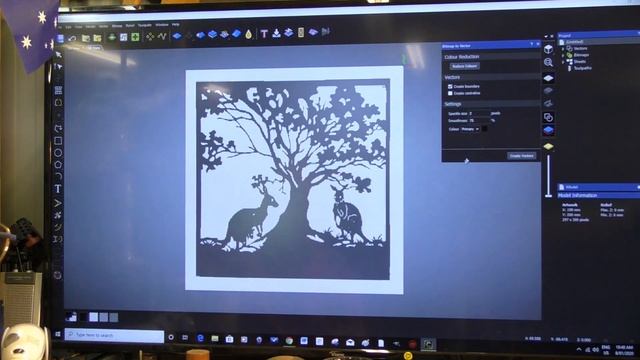Click the Smoothness input field
Screen dimensions: 640x360
point(479,121)
